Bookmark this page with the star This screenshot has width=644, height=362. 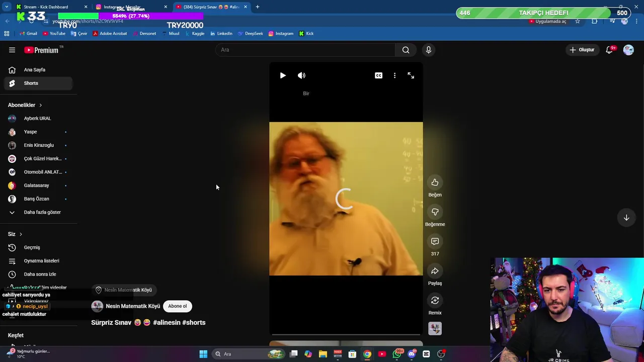[578, 21]
